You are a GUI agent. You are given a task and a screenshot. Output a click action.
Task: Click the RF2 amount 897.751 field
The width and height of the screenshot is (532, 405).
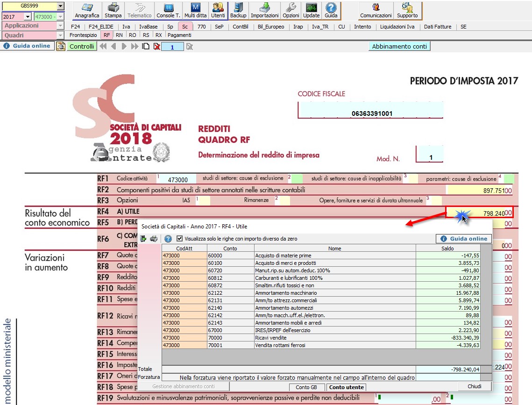479,190
